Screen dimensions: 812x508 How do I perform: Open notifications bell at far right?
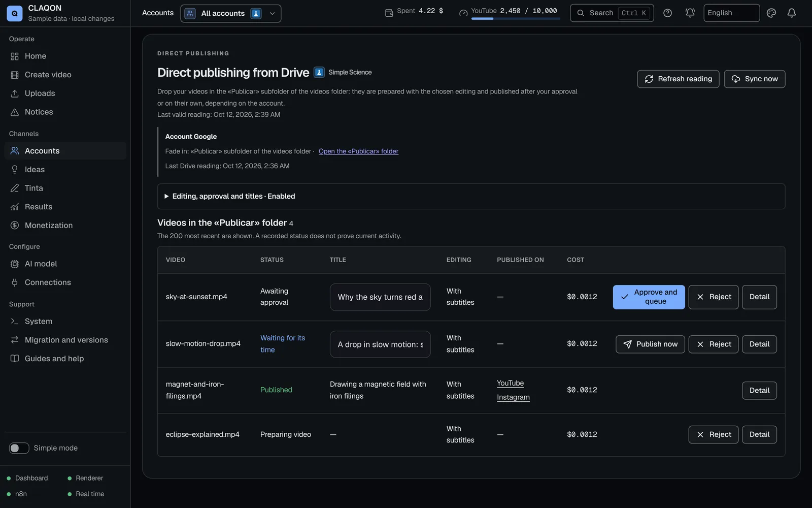792,13
